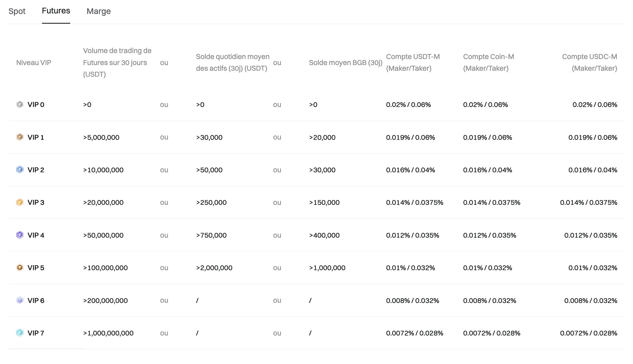Viewport: 633px width, 364px height.
Task: Click the >50,000,000 futures volume value
Action: [103, 235]
